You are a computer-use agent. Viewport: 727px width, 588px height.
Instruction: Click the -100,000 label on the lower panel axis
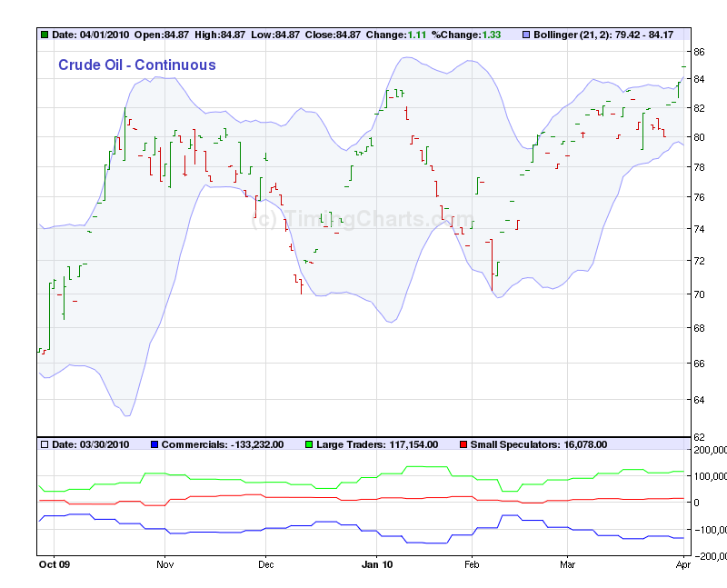(708, 530)
